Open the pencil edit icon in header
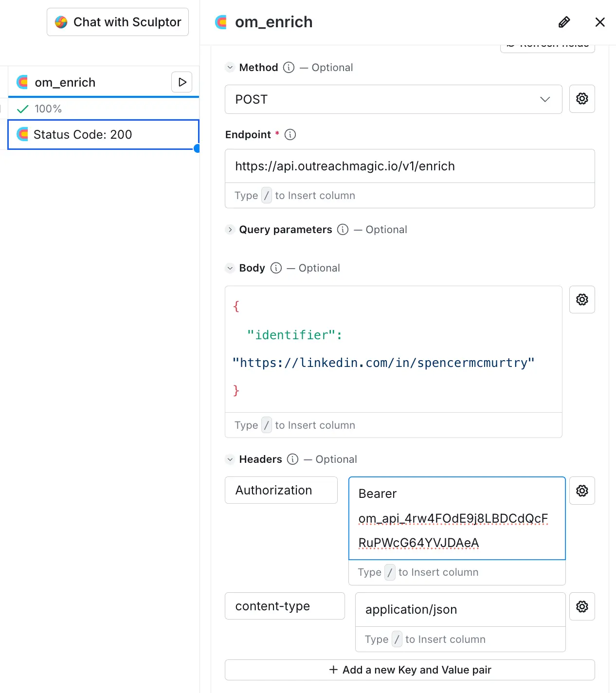This screenshot has width=616, height=693. [x=564, y=22]
